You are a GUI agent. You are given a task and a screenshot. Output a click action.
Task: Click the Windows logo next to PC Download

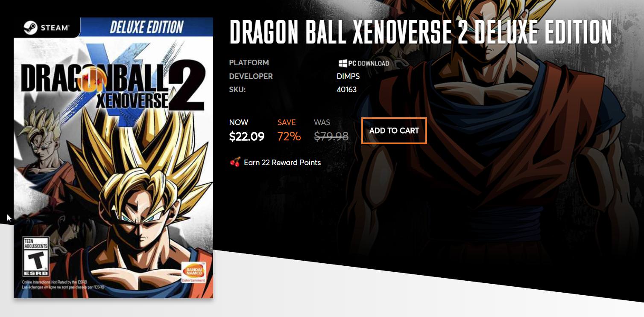[x=342, y=63]
